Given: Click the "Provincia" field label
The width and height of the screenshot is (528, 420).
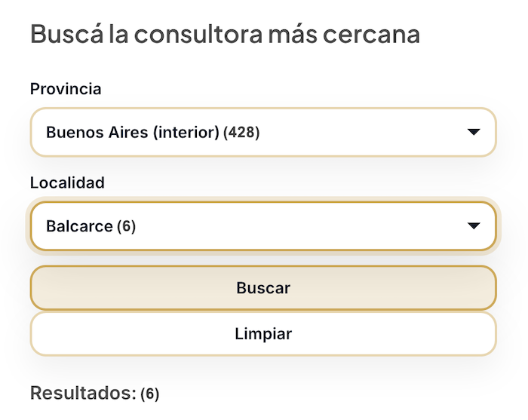Looking at the screenshot, I should (x=66, y=89).
